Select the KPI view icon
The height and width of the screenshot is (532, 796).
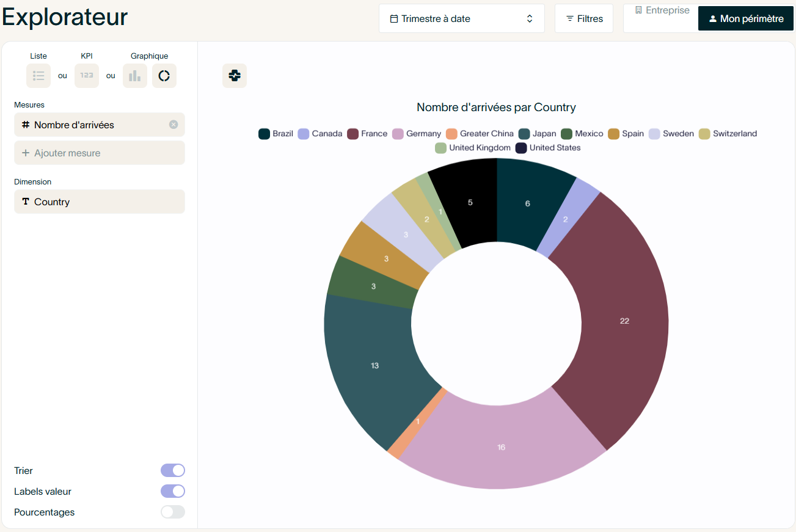(x=87, y=76)
